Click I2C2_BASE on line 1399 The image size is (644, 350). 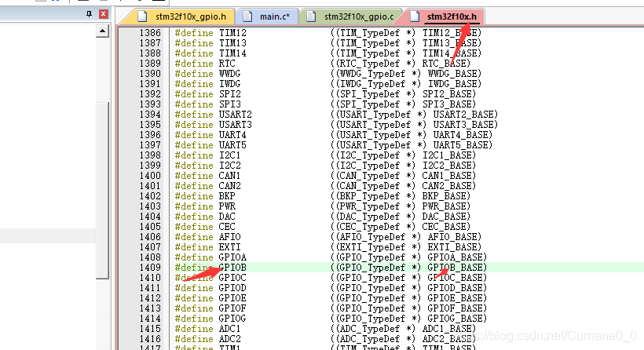click(x=446, y=166)
